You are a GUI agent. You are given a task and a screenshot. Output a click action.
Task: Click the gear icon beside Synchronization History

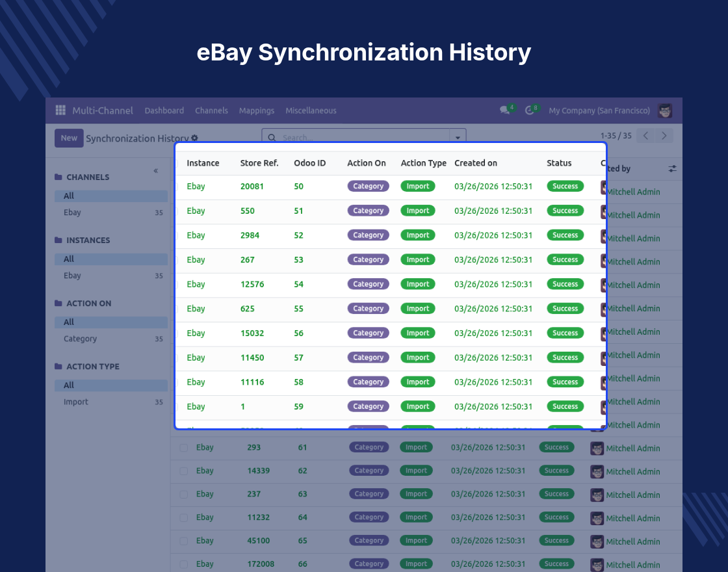(x=194, y=138)
